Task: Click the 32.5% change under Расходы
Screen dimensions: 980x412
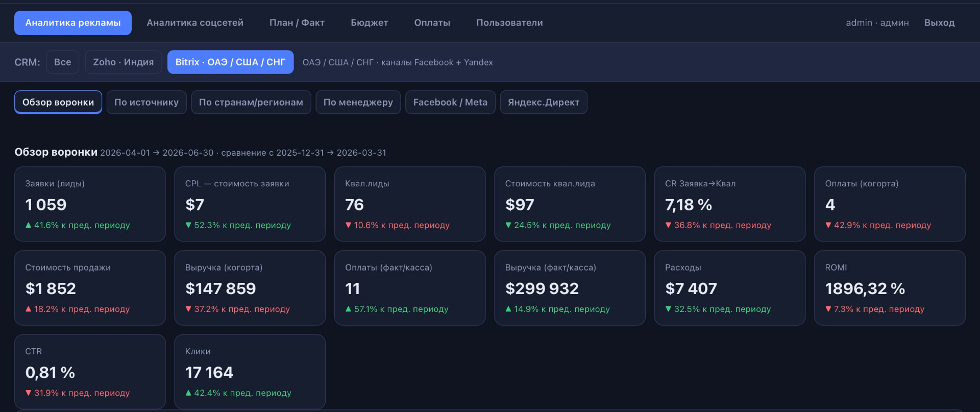Action: click(x=718, y=309)
